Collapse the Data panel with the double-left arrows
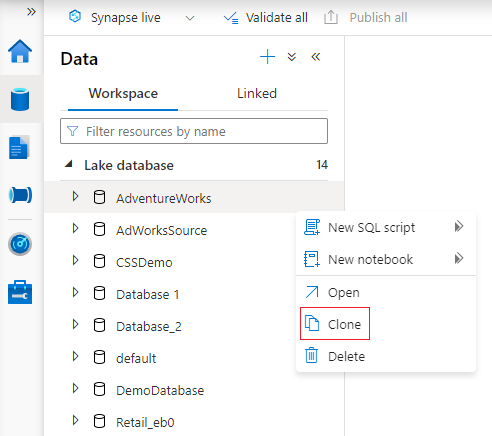Screen dimensions: 492x436 tap(316, 57)
